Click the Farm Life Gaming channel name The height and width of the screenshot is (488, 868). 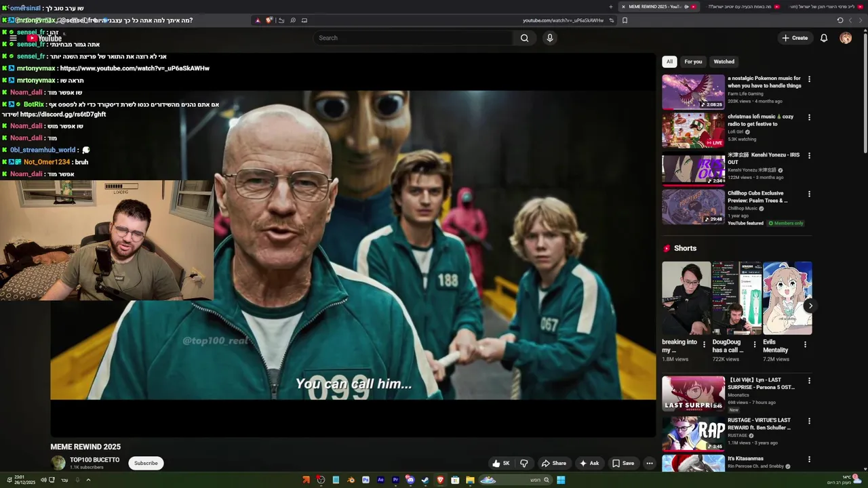[745, 94]
